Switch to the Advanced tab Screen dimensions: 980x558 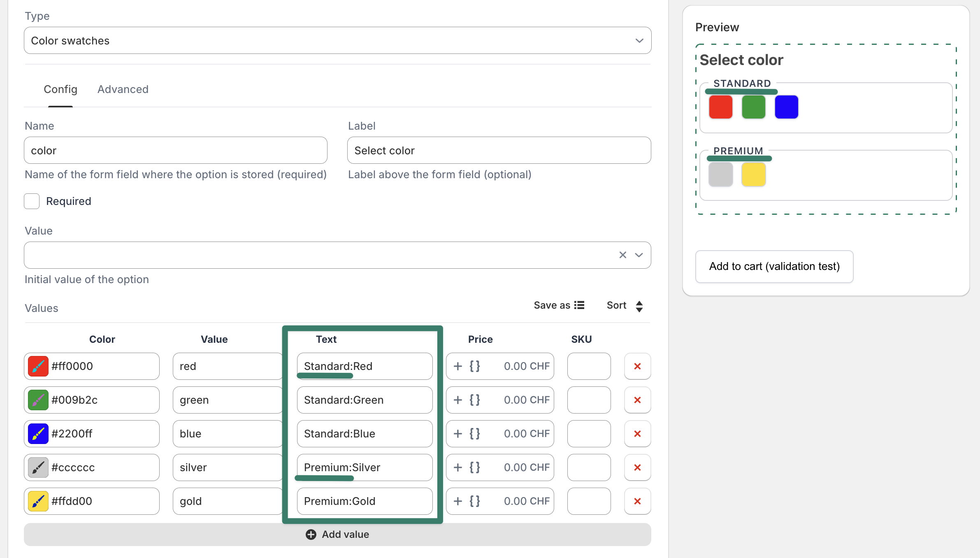(123, 89)
